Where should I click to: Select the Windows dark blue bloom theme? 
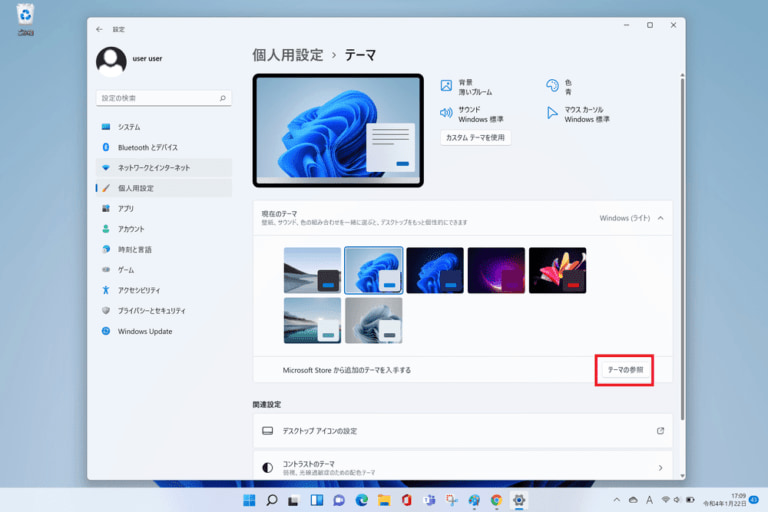pyautogui.click(x=435, y=270)
